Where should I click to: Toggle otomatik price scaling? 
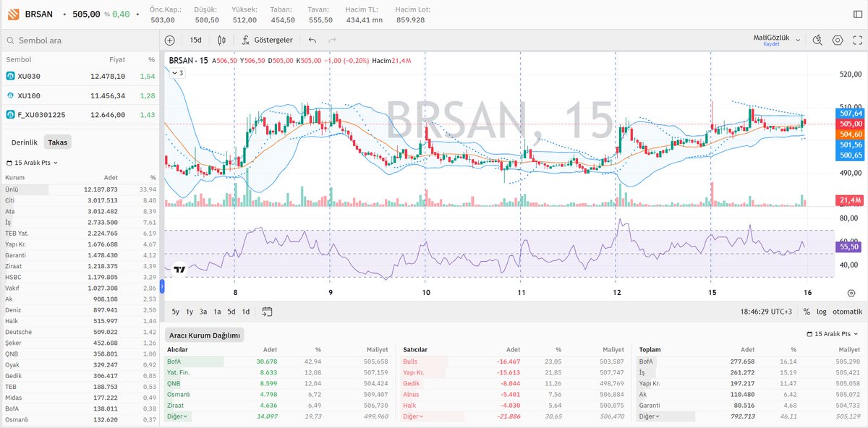coord(846,311)
